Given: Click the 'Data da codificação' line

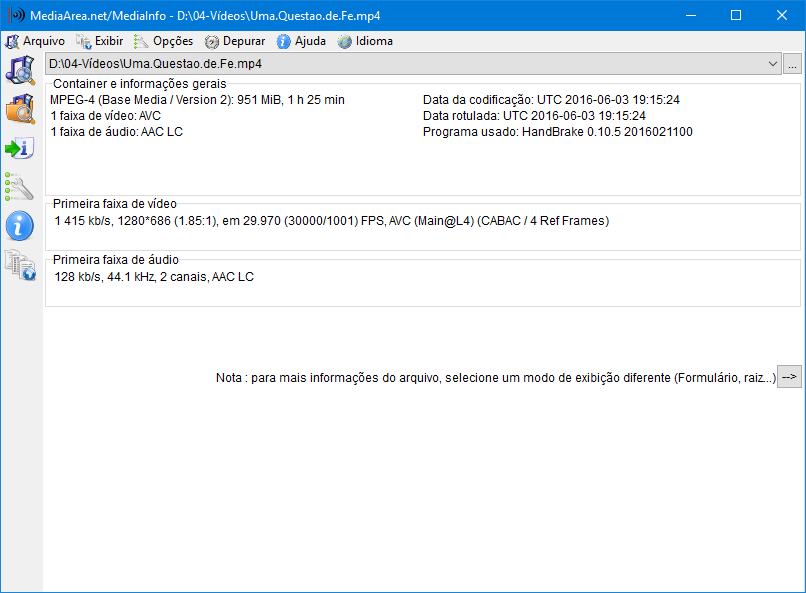Looking at the screenshot, I should [551, 100].
